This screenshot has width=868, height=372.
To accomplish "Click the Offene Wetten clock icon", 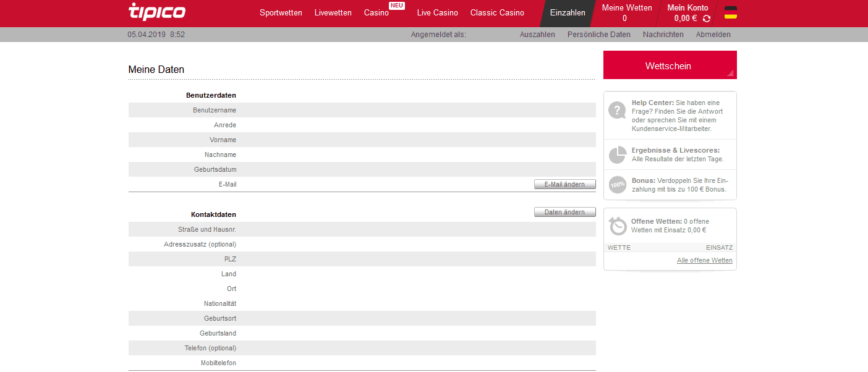I will (x=618, y=226).
